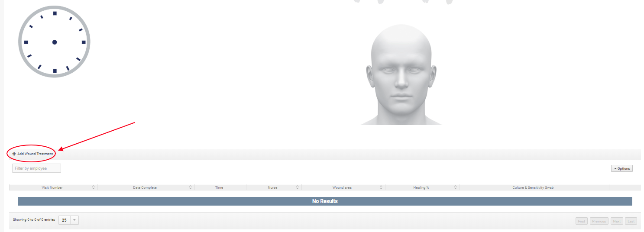
Task: Click the center dot of the clock diagram
Action: click(55, 42)
